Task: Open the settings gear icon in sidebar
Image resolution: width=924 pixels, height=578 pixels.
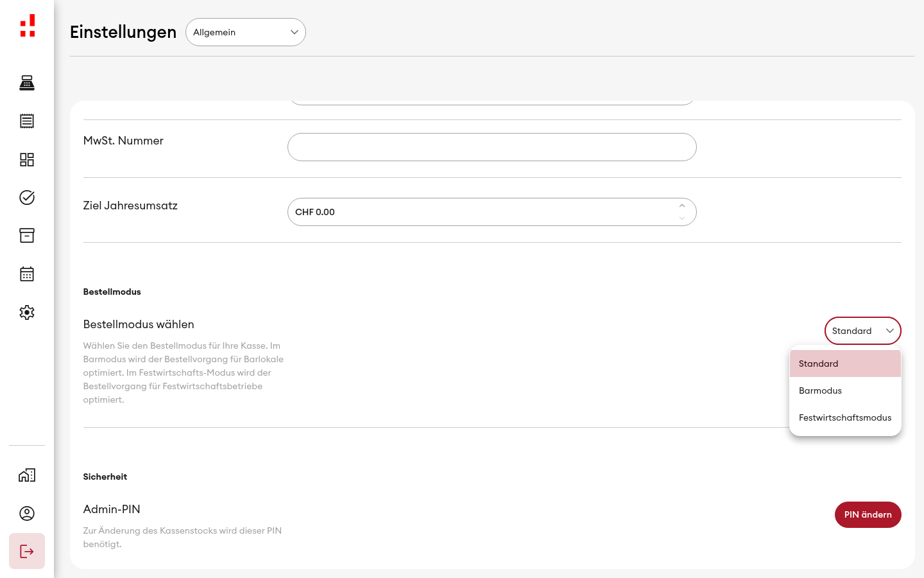Action: [27, 312]
